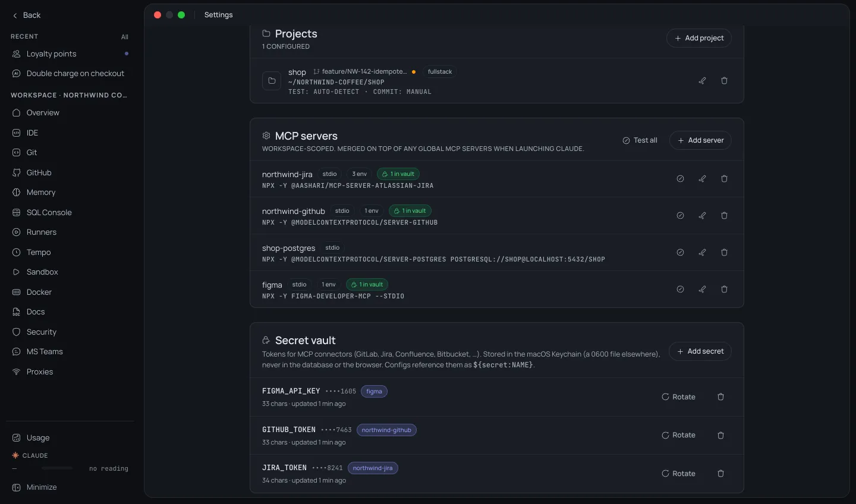Remove the JIRA_TOKEN secret via trash icon

pos(720,474)
